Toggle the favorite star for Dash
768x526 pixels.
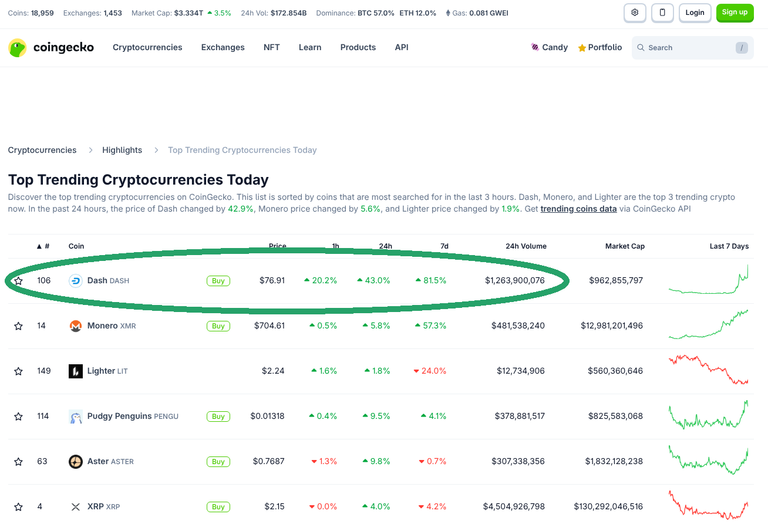(18, 281)
